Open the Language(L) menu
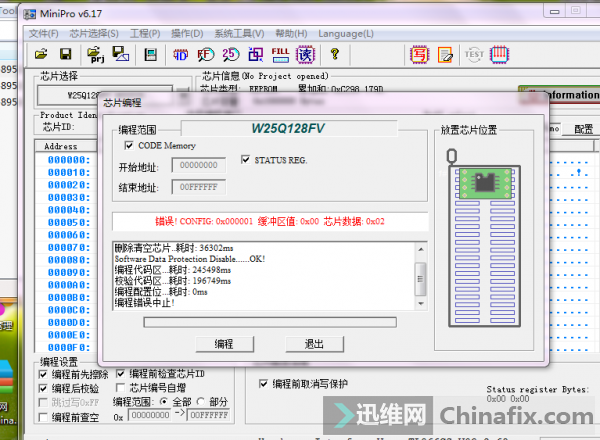The image size is (600, 440). click(x=346, y=34)
